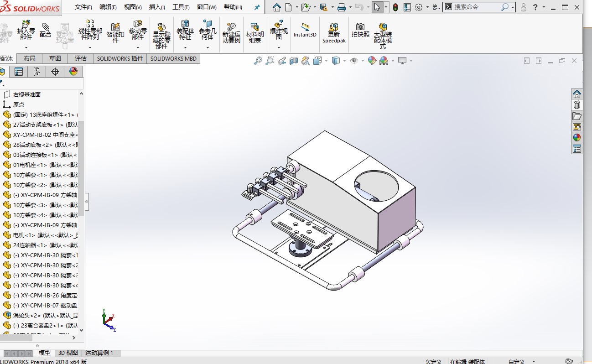Viewport: 592px width, 364px height.
Task: Open the Options gear icon
Action: (x=419, y=7)
